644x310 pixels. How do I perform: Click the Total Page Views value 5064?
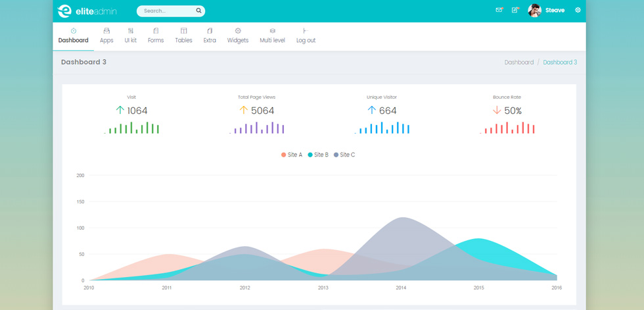click(262, 111)
